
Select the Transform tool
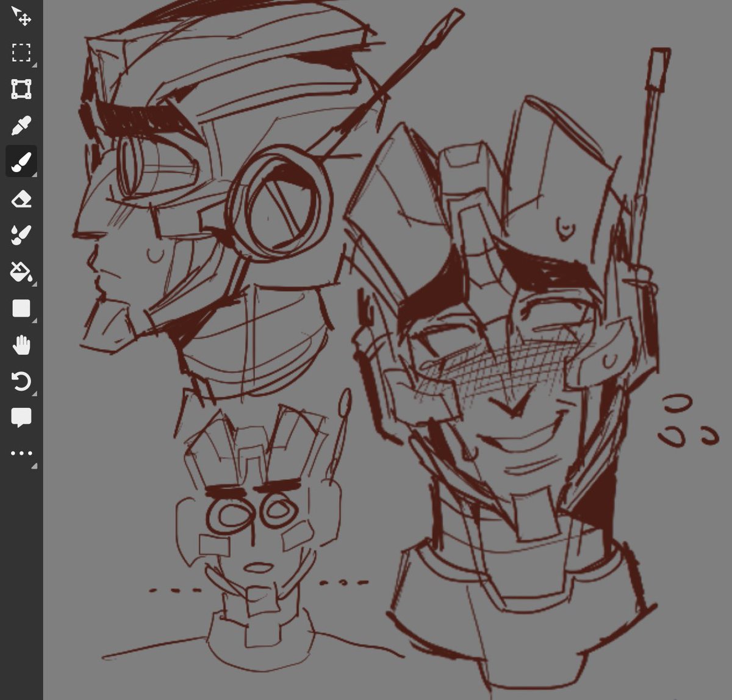21,89
